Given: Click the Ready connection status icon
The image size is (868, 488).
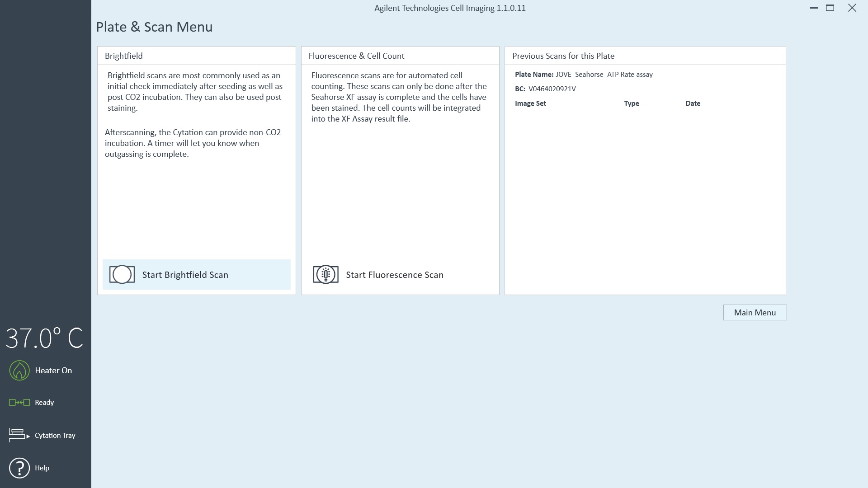Looking at the screenshot, I should (x=19, y=403).
